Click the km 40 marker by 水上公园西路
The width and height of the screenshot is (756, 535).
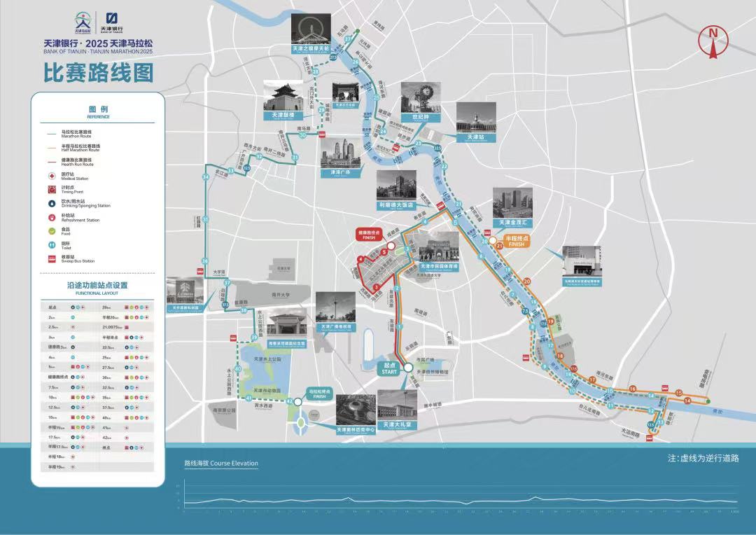click(x=238, y=369)
